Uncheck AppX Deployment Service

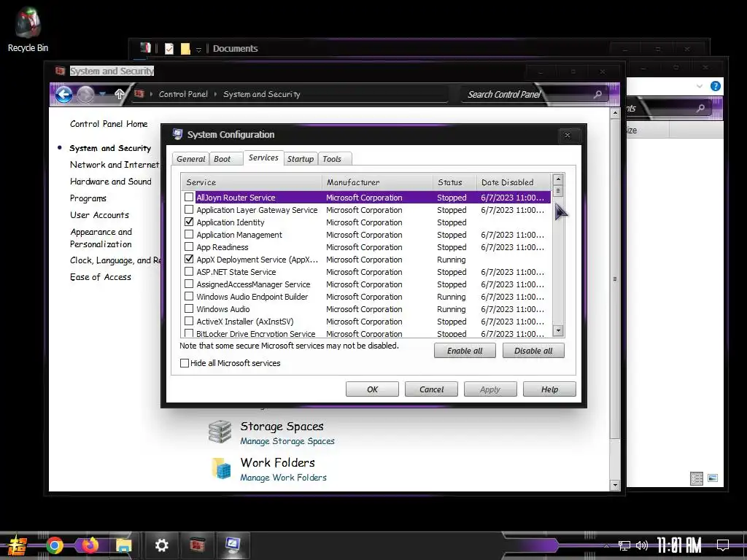pyautogui.click(x=189, y=259)
